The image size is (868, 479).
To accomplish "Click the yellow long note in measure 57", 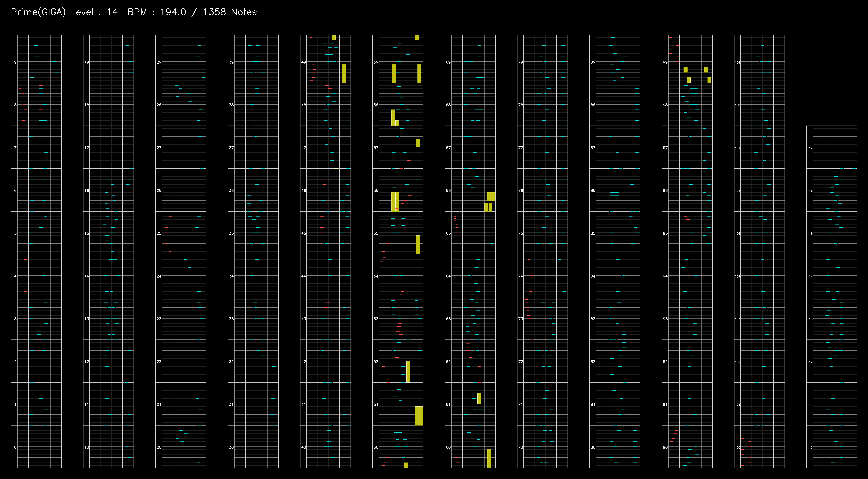I will (x=418, y=143).
